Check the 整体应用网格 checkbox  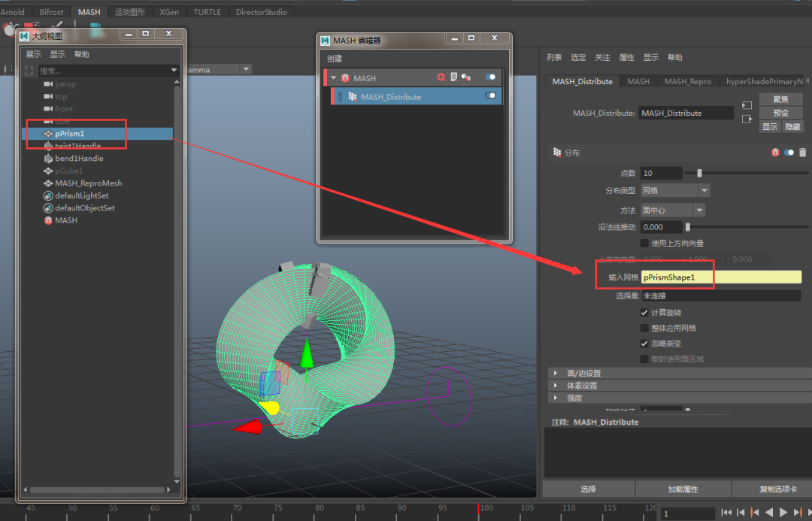click(645, 328)
